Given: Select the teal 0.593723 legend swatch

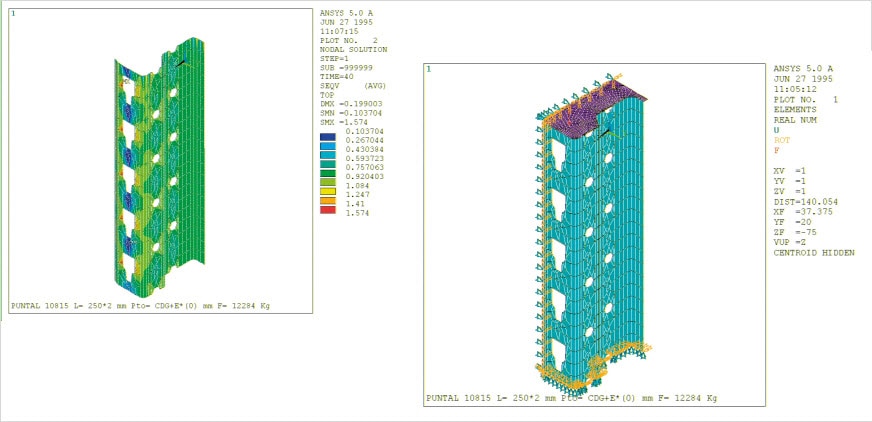Looking at the screenshot, I should pyautogui.click(x=328, y=154).
